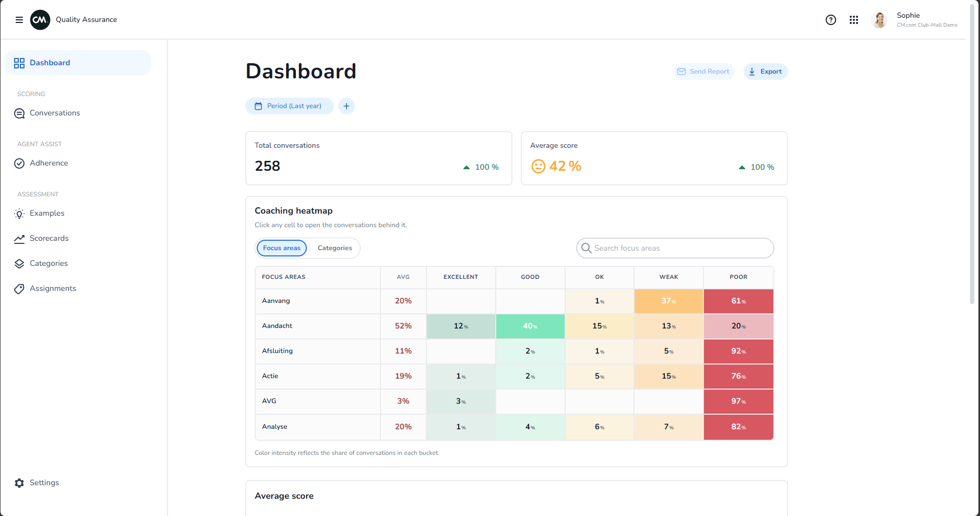
Task: Click the Average score 42 % value
Action: tap(565, 166)
